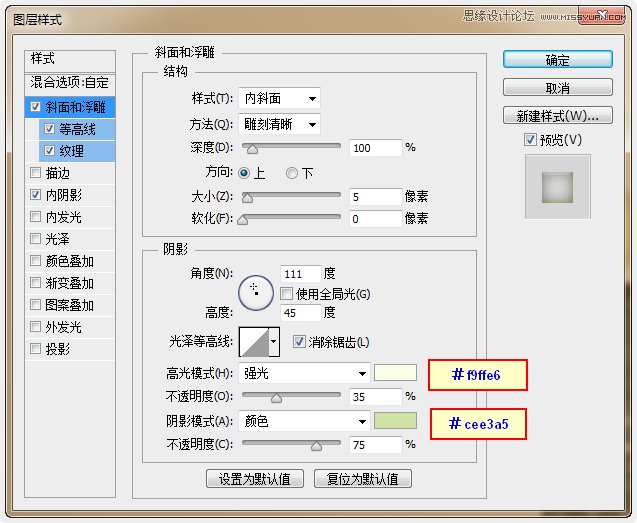The image size is (637, 523).
Task: Expand the 方法 雕刻清晰 dropdown
Action: 279,124
